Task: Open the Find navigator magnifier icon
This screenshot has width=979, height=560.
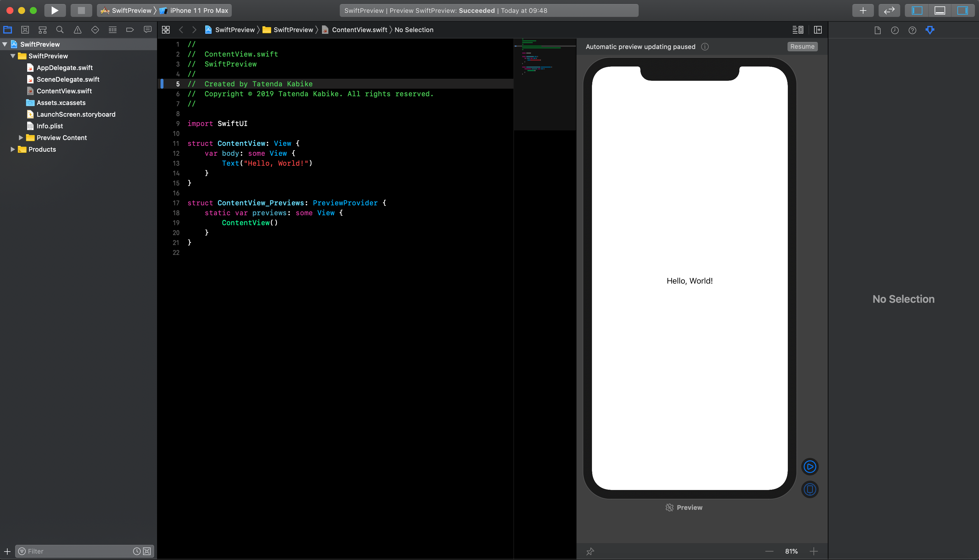Action: [x=60, y=30]
